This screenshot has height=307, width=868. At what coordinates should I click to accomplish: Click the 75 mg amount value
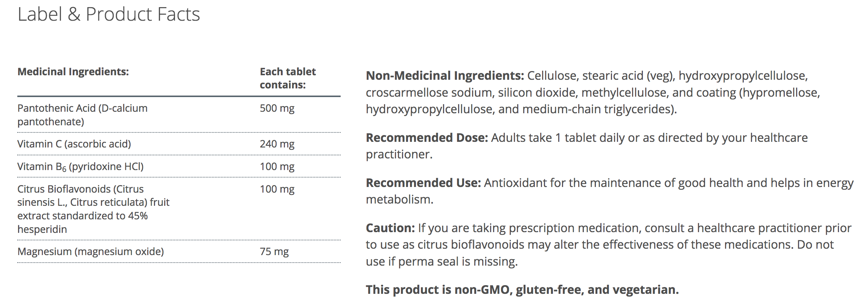point(274,252)
